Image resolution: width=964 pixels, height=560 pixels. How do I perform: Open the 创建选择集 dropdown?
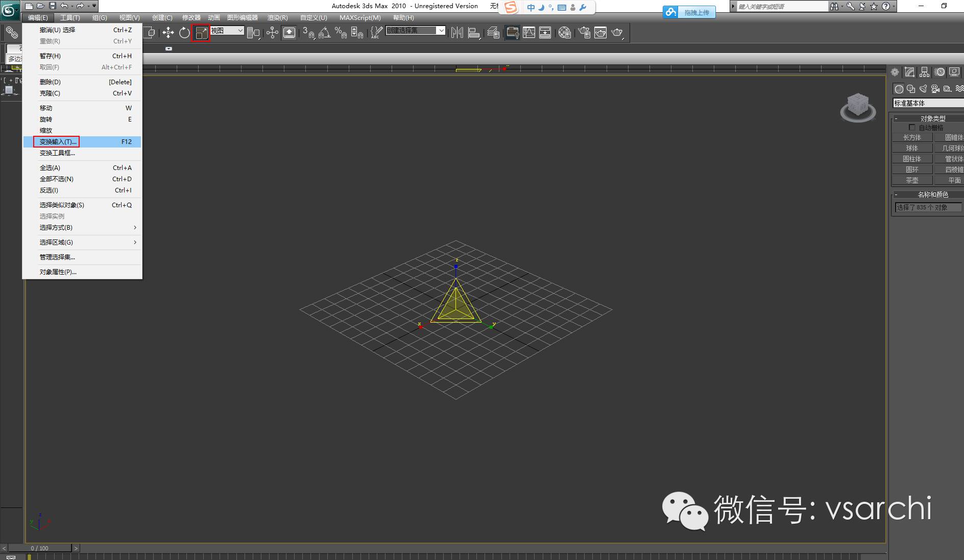click(x=415, y=31)
